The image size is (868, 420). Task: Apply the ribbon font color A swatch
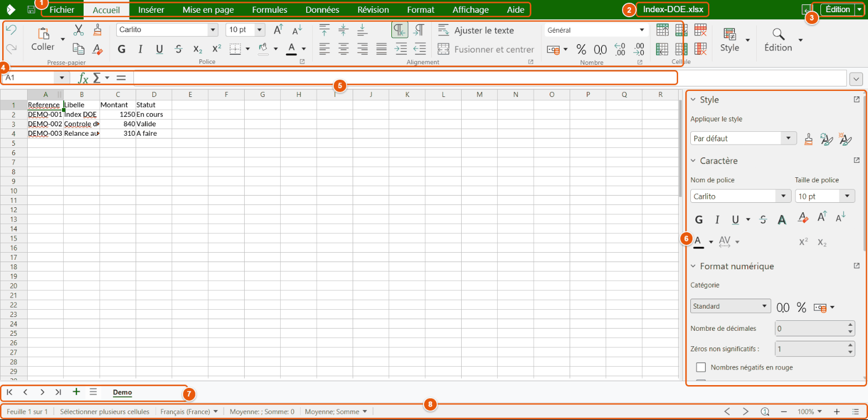pos(291,49)
